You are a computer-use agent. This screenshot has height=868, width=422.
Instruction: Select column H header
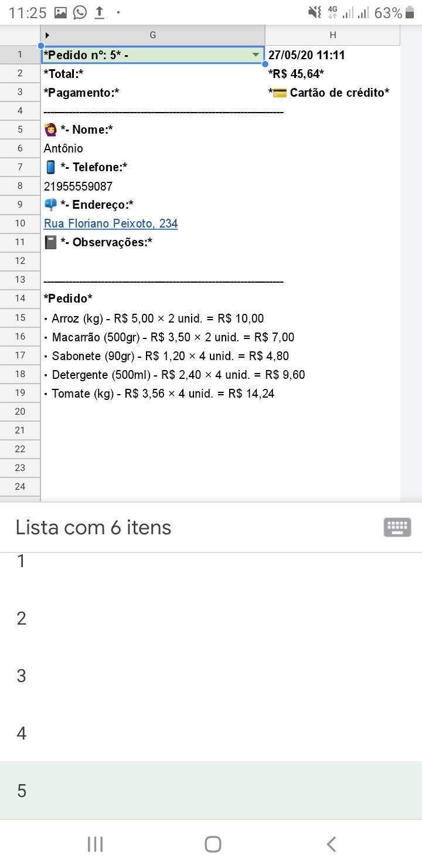point(332,35)
